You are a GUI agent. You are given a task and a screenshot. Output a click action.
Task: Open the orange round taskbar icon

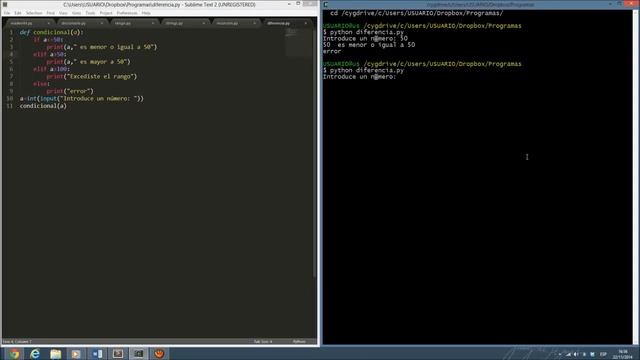160,353
